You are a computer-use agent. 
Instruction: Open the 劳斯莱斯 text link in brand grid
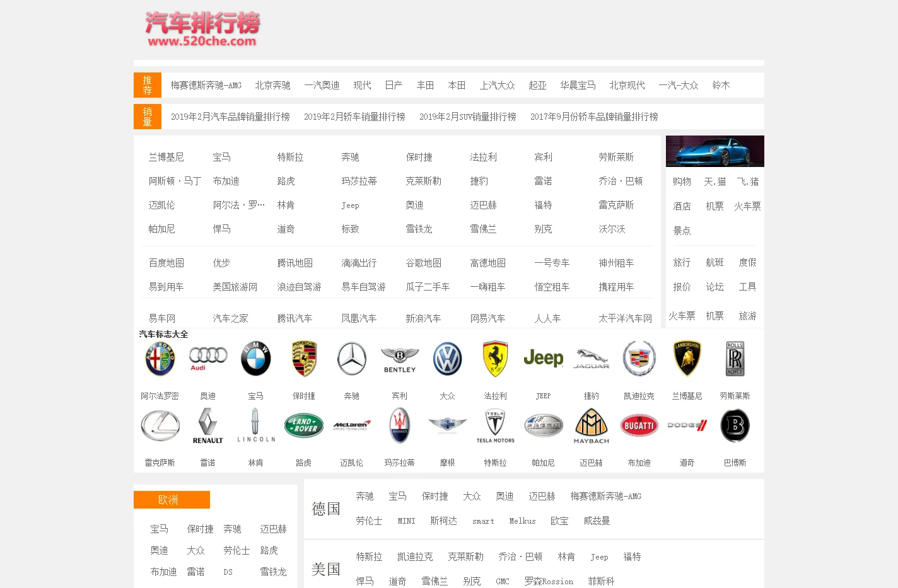tap(616, 157)
